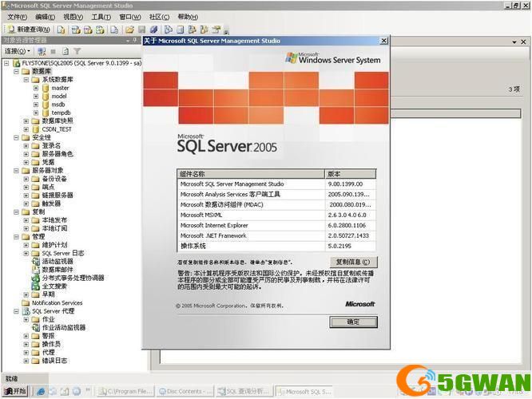Expand the CSDN_TEST database node
This screenshot has height=399, width=532.
click(x=26, y=129)
